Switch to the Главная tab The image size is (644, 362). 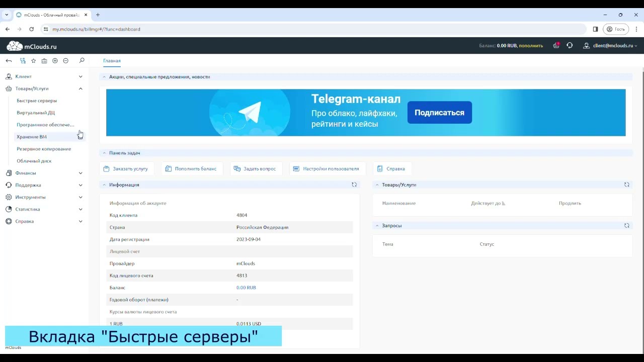tap(112, 61)
